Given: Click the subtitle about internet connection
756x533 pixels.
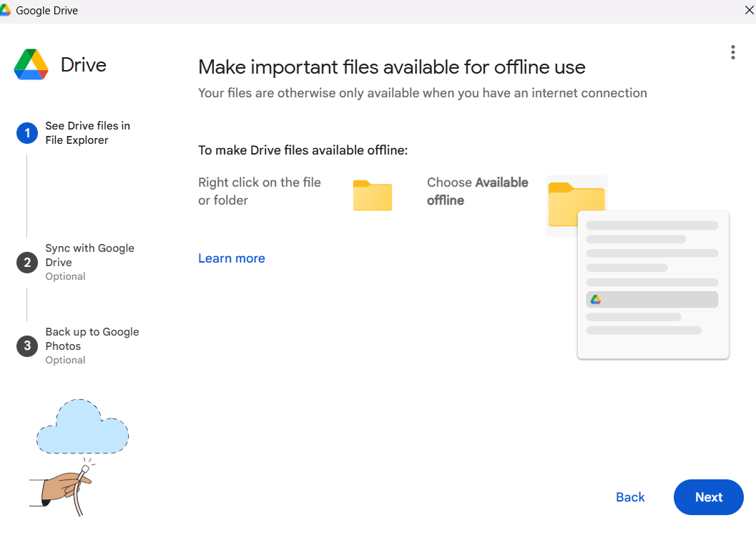Looking at the screenshot, I should 423,93.
